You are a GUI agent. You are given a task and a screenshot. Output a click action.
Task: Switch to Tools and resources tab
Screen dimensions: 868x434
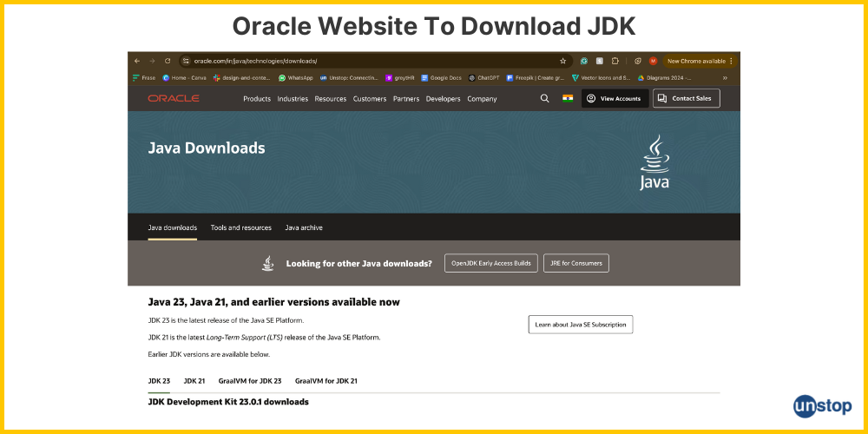pyautogui.click(x=240, y=227)
